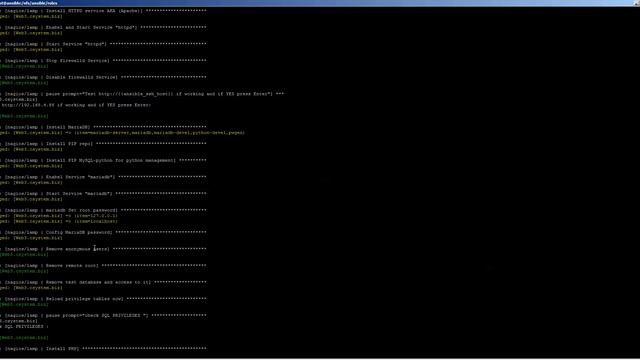Click the 'Install PIP repo' task line
Screen dimensions: 640x360
tap(103, 144)
